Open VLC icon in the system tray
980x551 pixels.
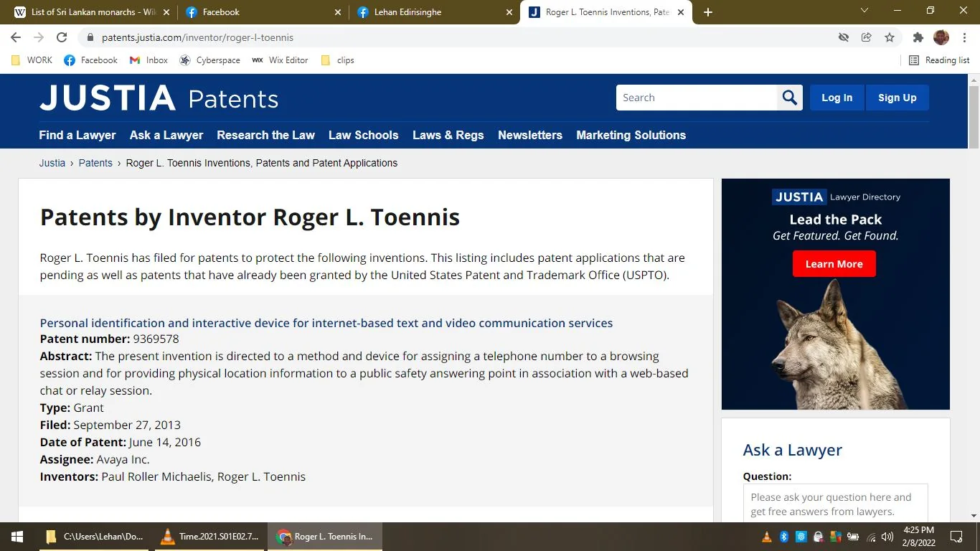click(767, 537)
